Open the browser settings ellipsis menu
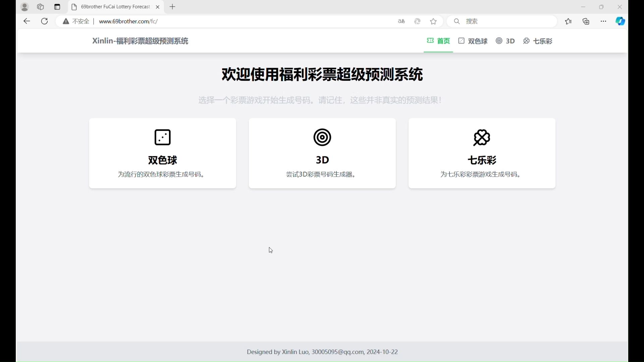The image size is (644, 362). [x=603, y=21]
